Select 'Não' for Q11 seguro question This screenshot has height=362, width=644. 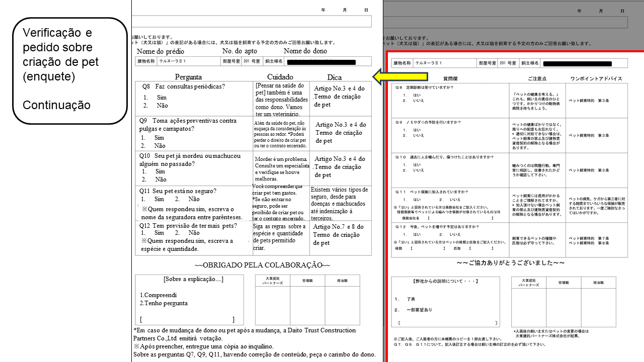[194, 199]
